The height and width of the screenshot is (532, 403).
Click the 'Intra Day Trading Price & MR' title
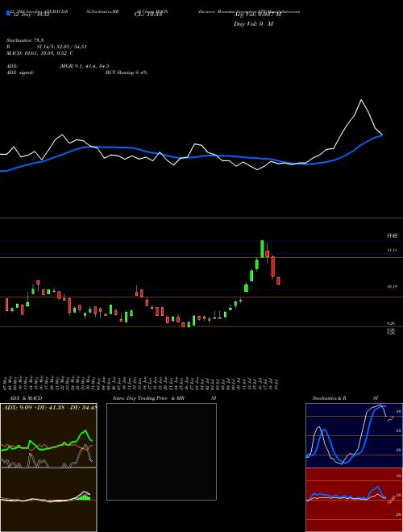(x=148, y=398)
